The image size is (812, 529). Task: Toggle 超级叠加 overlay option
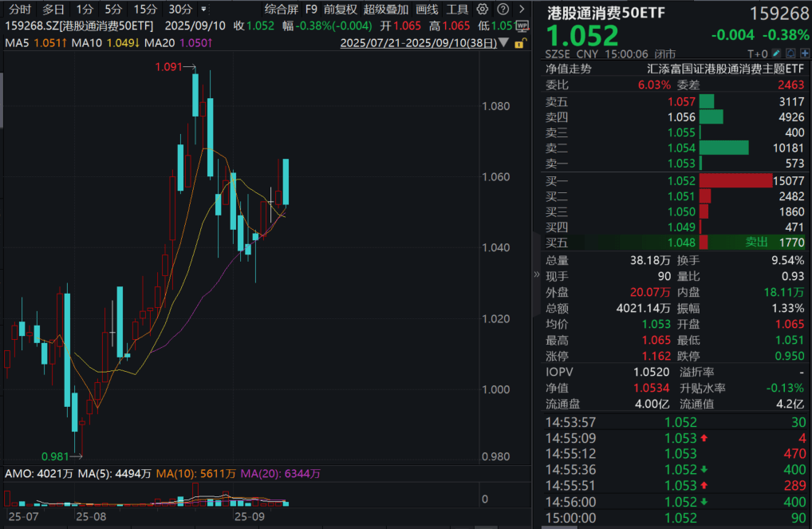[385, 10]
